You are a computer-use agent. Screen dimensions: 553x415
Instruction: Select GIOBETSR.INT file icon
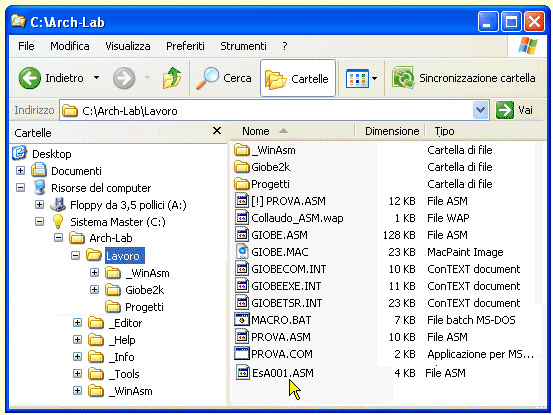pos(242,303)
